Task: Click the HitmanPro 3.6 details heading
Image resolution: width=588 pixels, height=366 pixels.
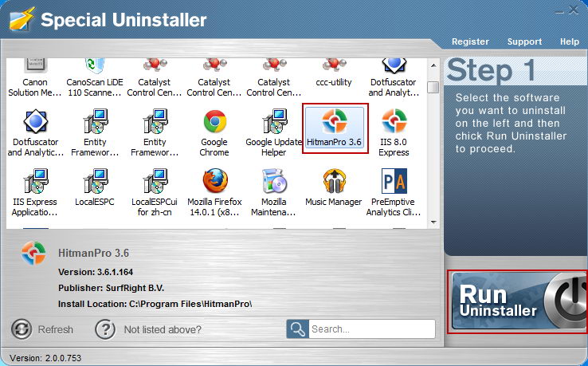Action: pyautogui.click(x=93, y=253)
